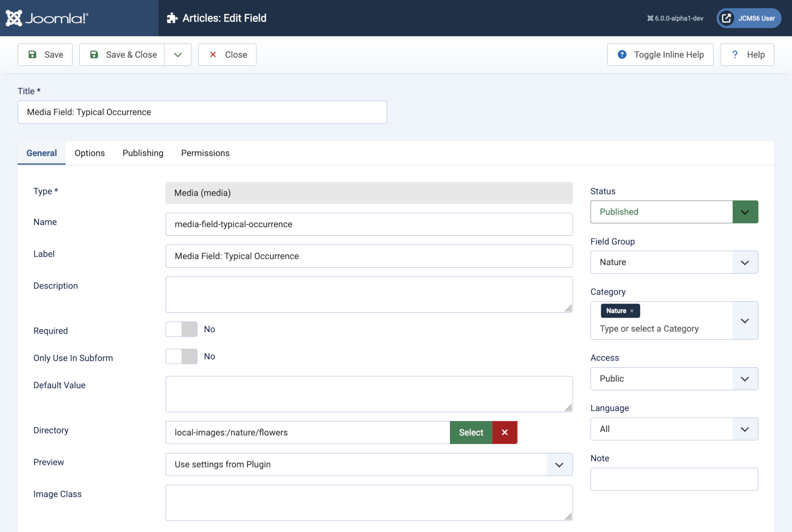Image resolution: width=792 pixels, height=532 pixels.
Task: Click the Save & Close button
Action: (122, 55)
